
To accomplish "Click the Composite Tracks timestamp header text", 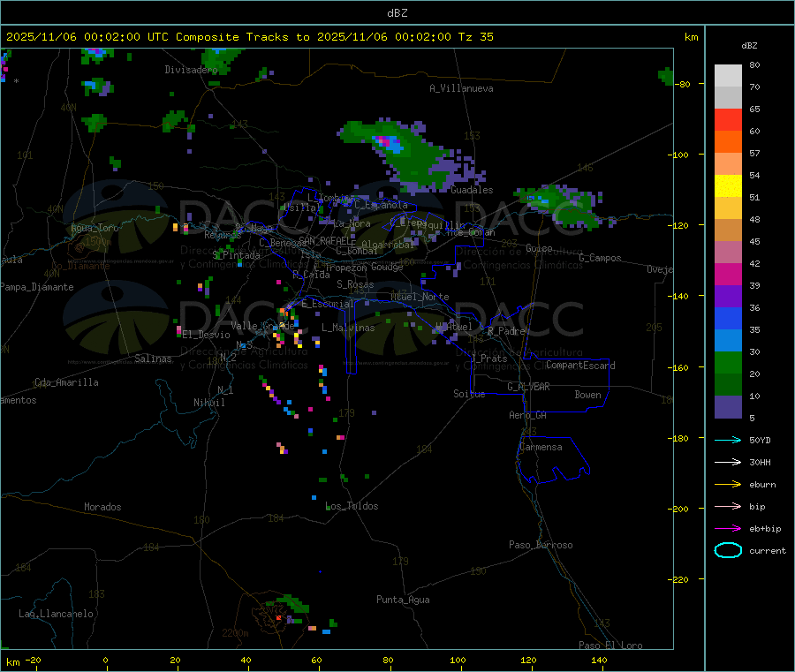I will 249,37.
